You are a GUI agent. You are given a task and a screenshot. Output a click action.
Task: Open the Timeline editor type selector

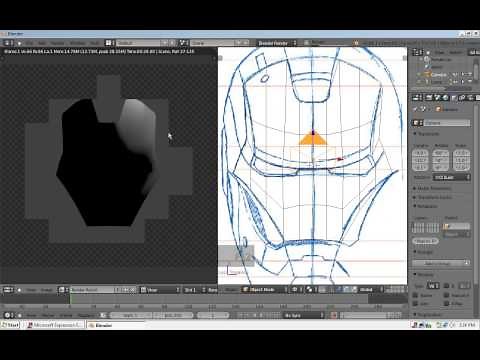point(8,315)
